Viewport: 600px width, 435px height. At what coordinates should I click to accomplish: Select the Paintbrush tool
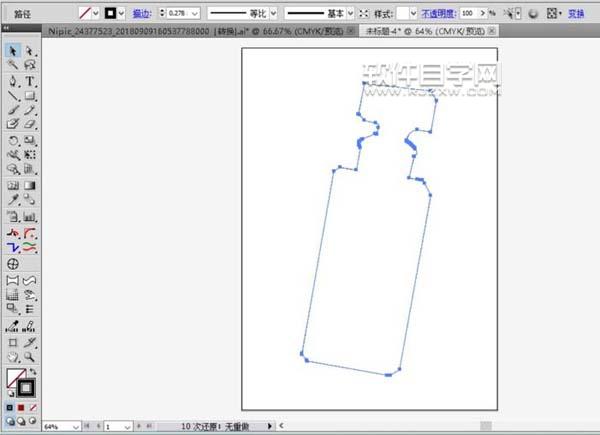[x=13, y=110]
